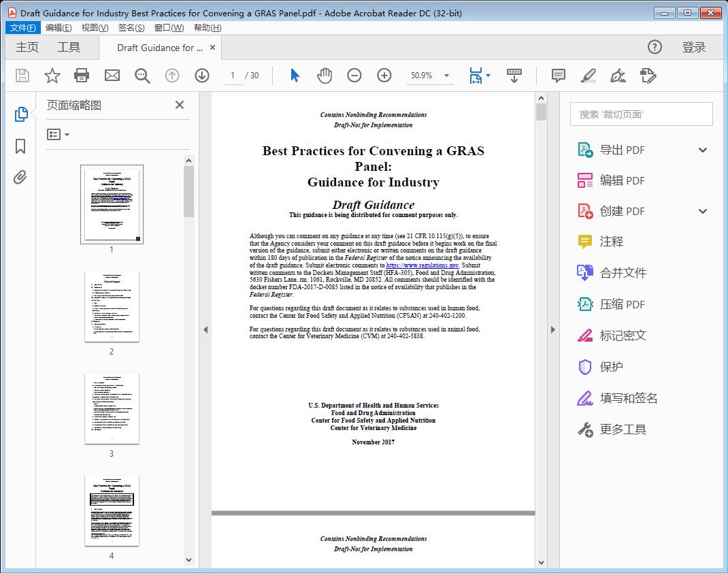Select page 2 thumbnail
Viewport: 728px width, 573px height.
[111, 308]
